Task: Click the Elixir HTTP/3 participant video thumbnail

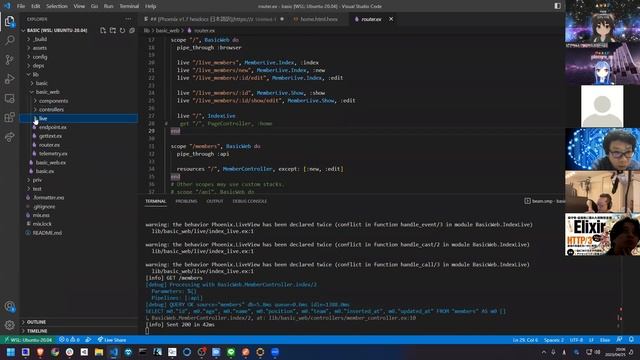Action: 602,235
